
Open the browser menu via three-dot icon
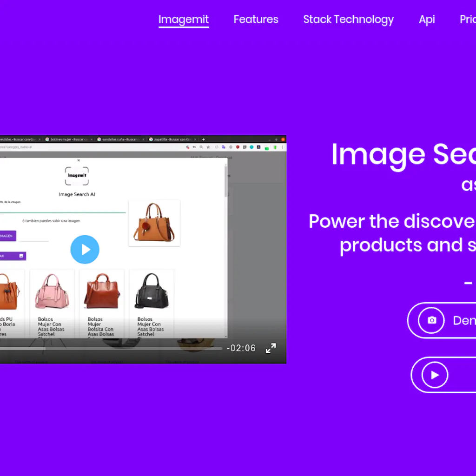click(282, 146)
